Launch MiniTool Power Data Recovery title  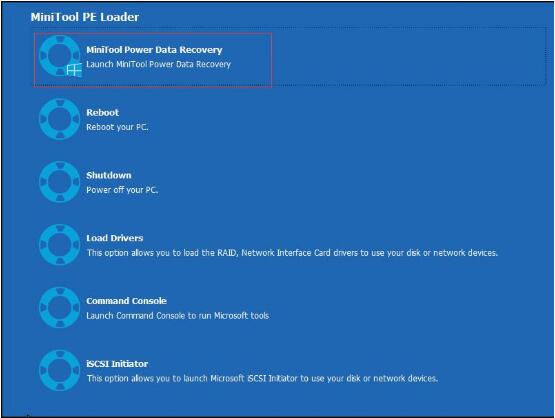pyautogui.click(x=154, y=50)
